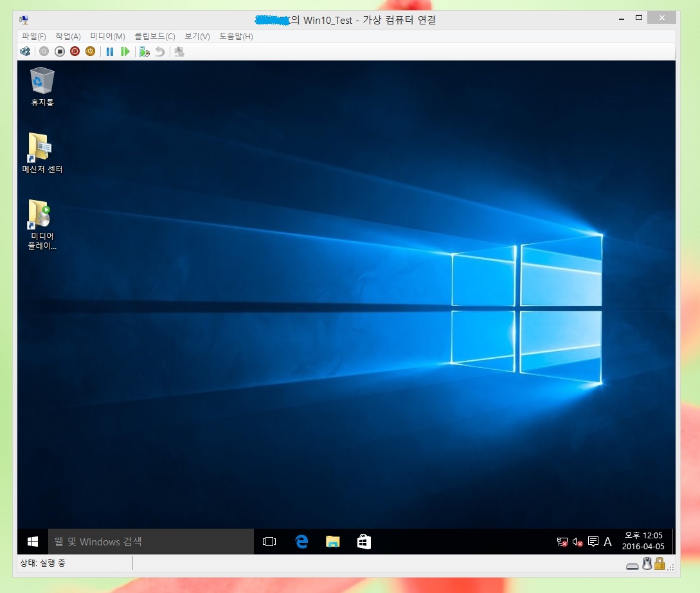Save VM state with the orange power icon
The width and height of the screenshot is (700, 593).
90,52
